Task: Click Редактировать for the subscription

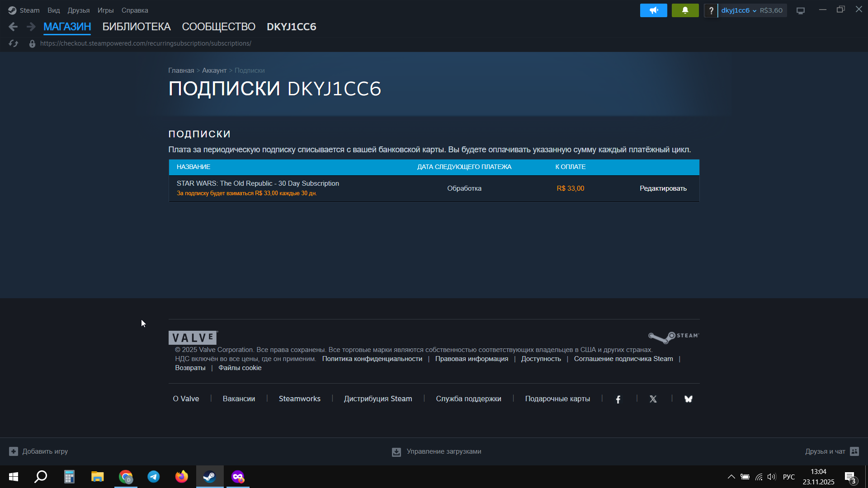Action: (x=663, y=188)
